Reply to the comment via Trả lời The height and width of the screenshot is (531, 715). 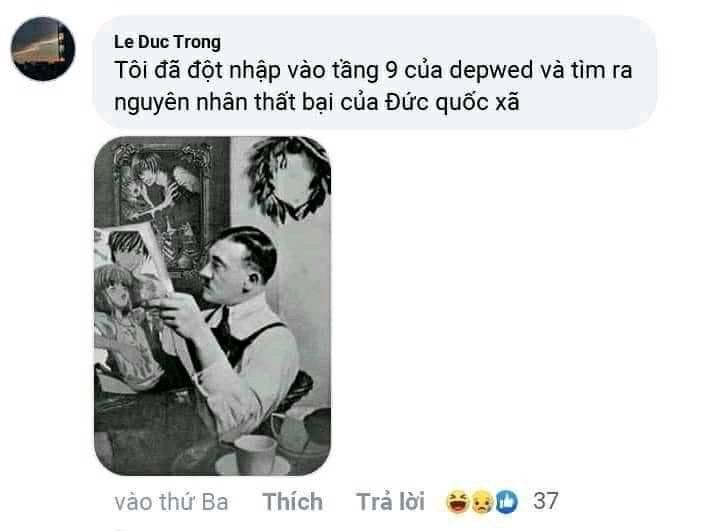[390, 501]
